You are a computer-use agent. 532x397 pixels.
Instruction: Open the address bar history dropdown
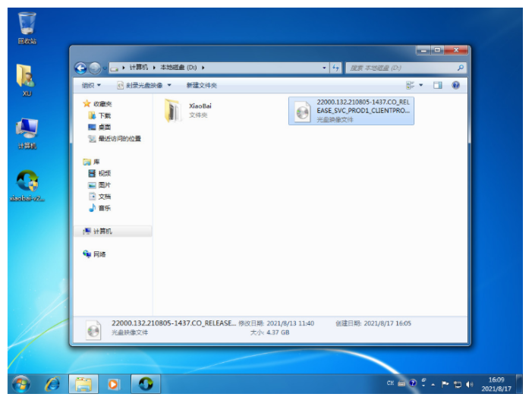pyautogui.click(x=324, y=68)
